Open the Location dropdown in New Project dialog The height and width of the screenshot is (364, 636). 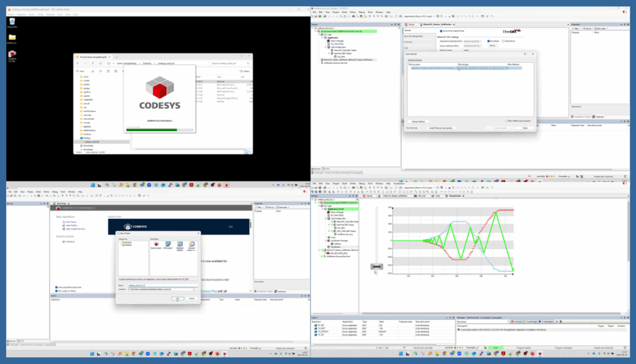point(193,289)
